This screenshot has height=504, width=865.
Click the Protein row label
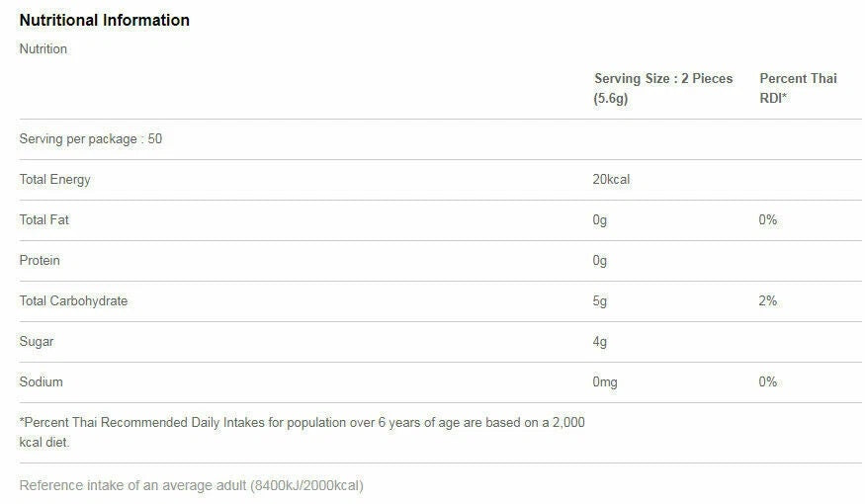pos(41,261)
